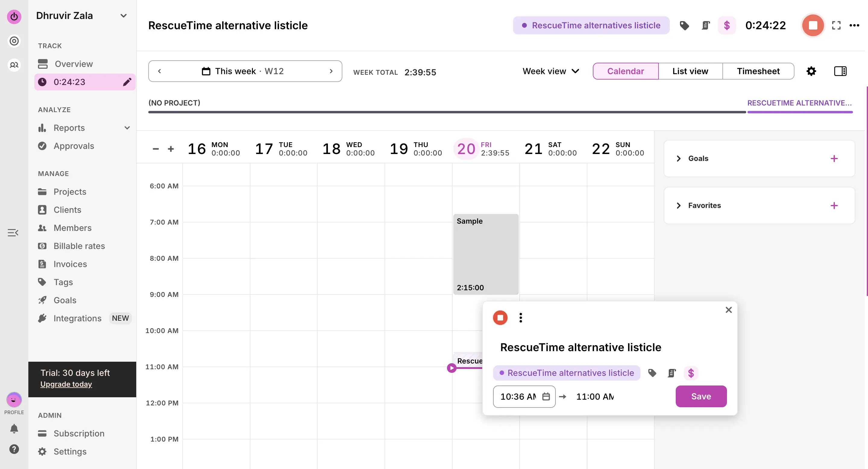Click the invoice icon in popup

(671, 373)
